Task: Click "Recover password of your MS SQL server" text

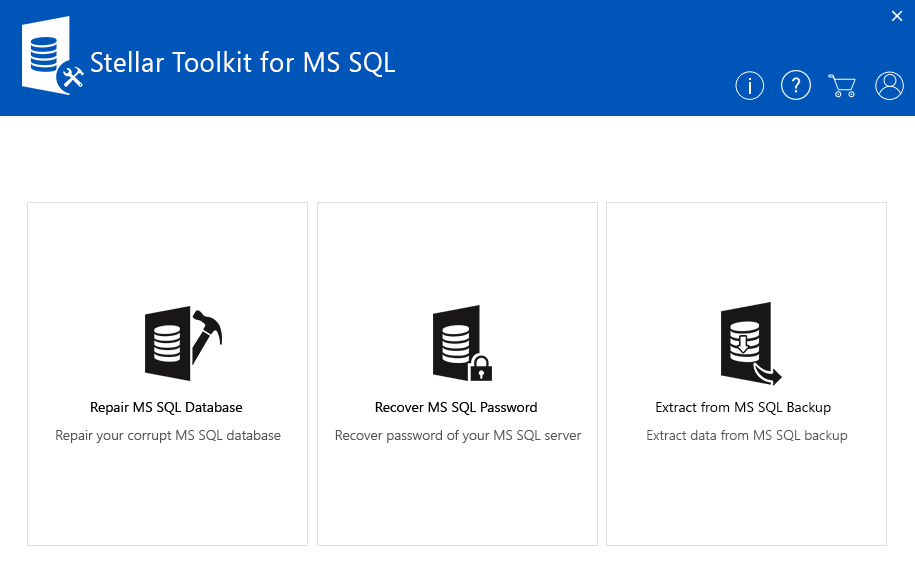Action: (x=458, y=436)
